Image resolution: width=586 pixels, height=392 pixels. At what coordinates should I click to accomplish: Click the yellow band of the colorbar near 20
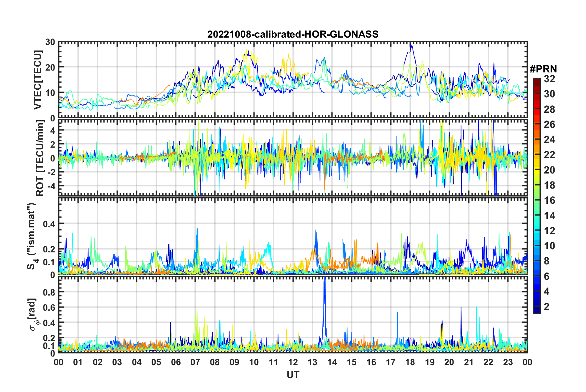click(536, 170)
